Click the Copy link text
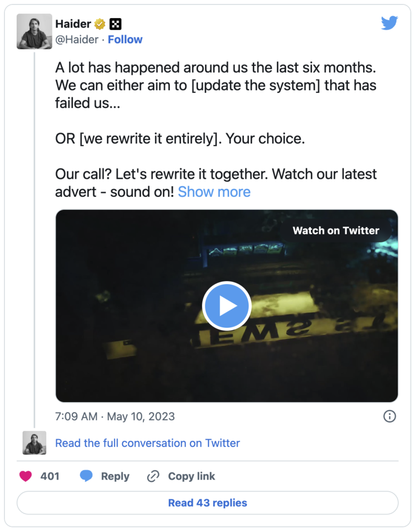416x532 pixels. click(x=191, y=476)
